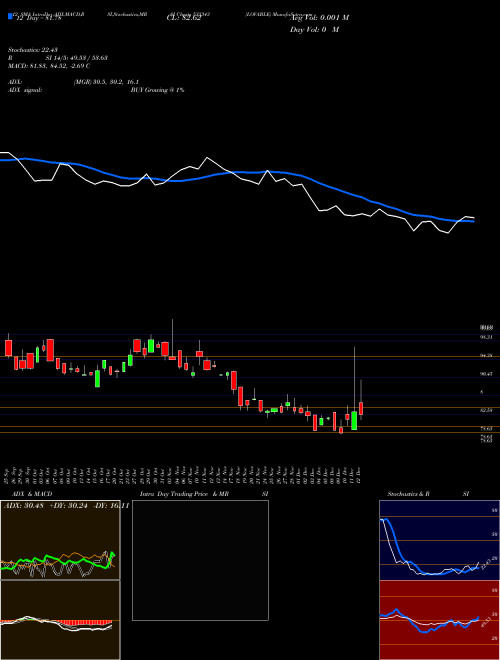Click the 'ADX signal:' label
The height and width of the screenshot is (660, 500).
pyautogui.click(x=25, y=90)
